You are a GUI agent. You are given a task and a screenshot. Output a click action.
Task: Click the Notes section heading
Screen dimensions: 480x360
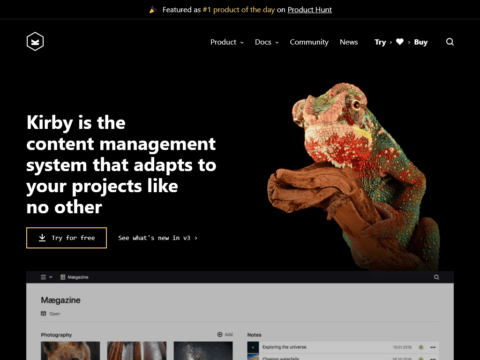click(254, 335)
